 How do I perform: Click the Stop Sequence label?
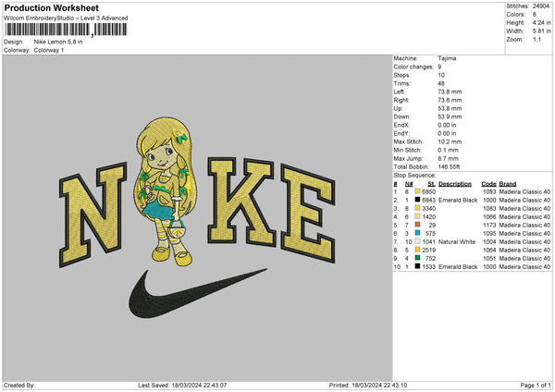pos(413,174)
